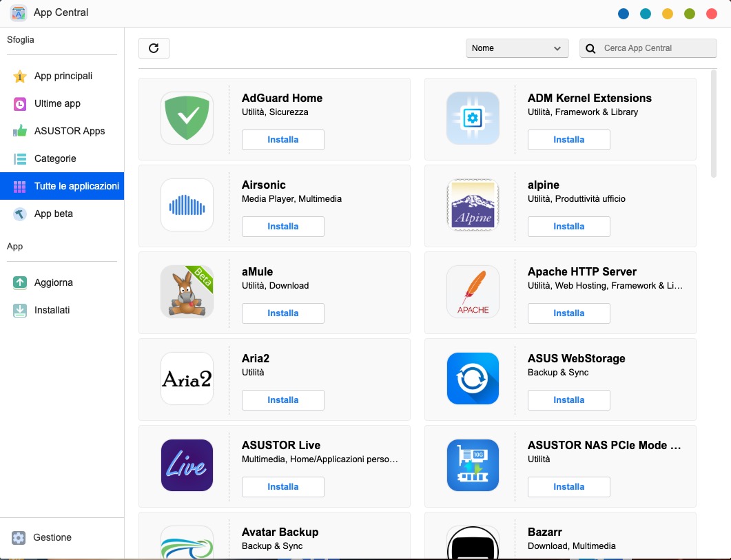
Task: Click the refresh icon button
Action: click(154, 48)
